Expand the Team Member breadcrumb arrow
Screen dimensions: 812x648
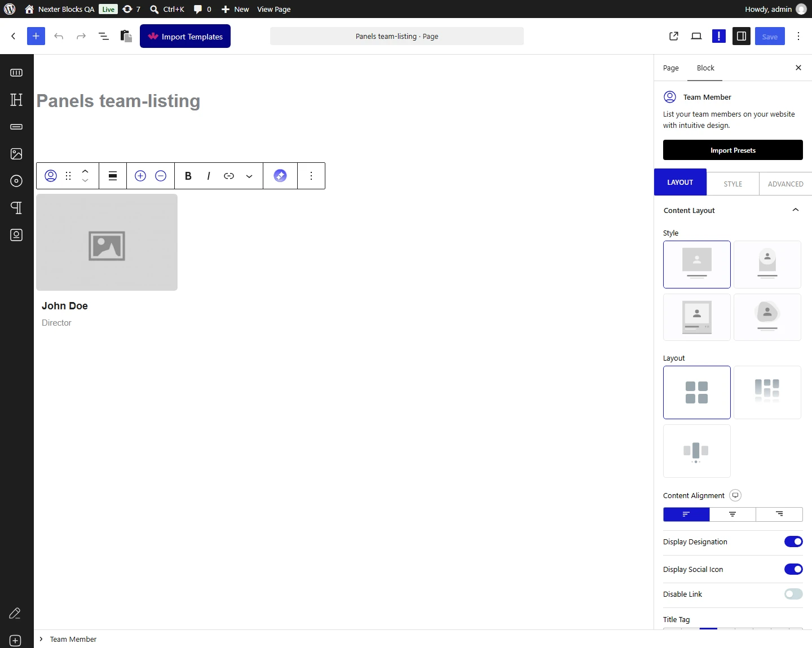point(41,639)
